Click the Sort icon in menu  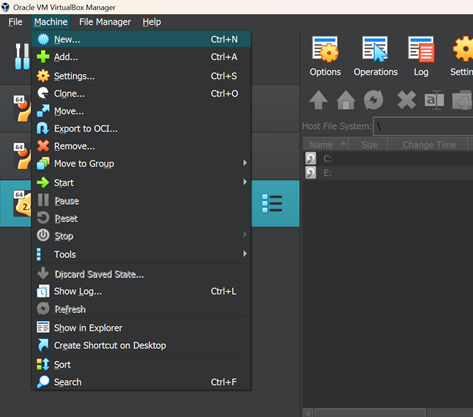(43, 364)
